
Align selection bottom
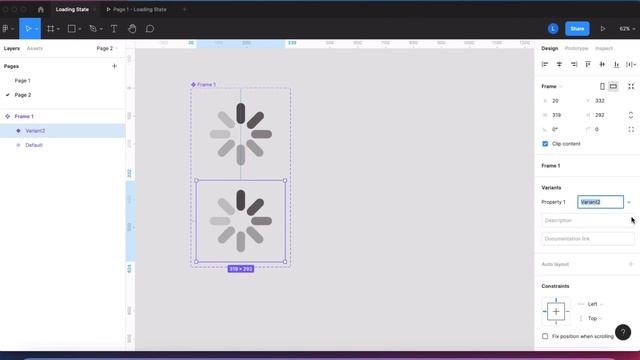[x=616, y=64]
